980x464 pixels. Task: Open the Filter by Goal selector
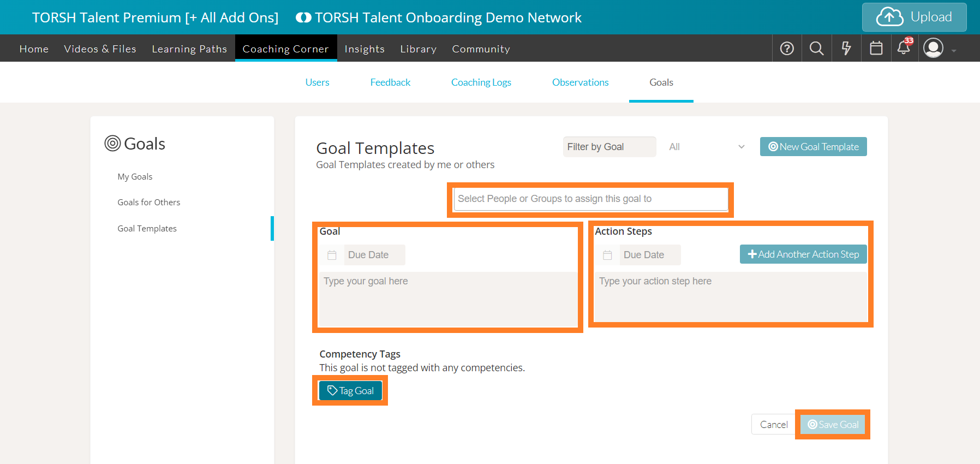pos(609,147)
